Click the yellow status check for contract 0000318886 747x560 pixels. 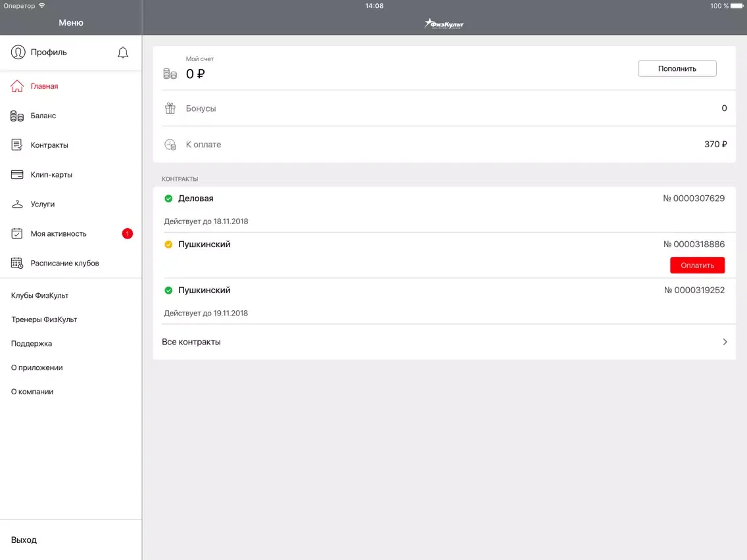(168, 245)
